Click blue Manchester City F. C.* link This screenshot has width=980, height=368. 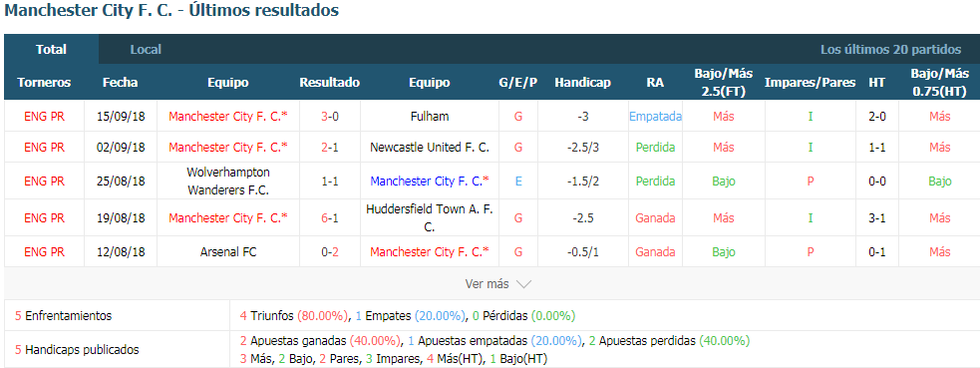click(x=430, y=182)
